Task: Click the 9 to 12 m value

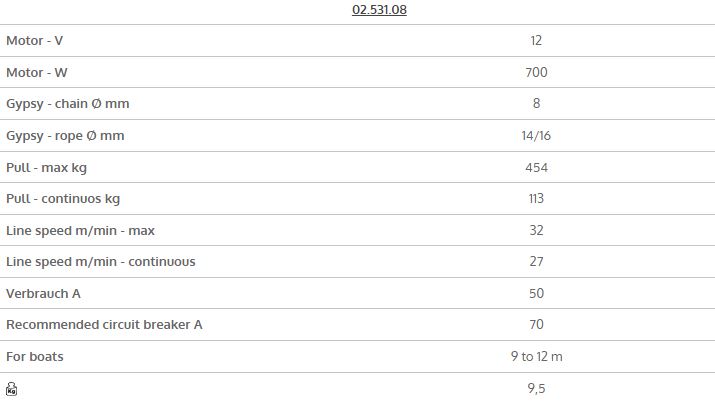Action: click(537, 356)
